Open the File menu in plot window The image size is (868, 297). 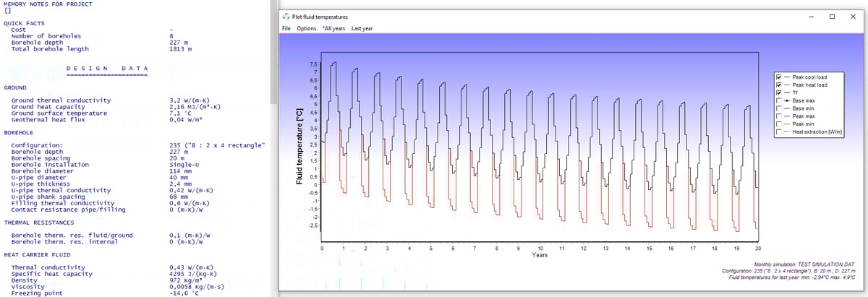pyautogui.click(x=285, y=28)
